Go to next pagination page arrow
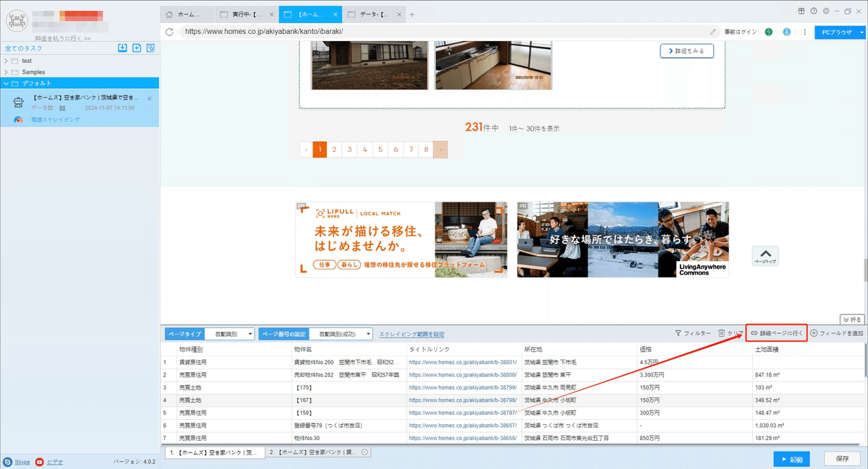 coord(441,150)
